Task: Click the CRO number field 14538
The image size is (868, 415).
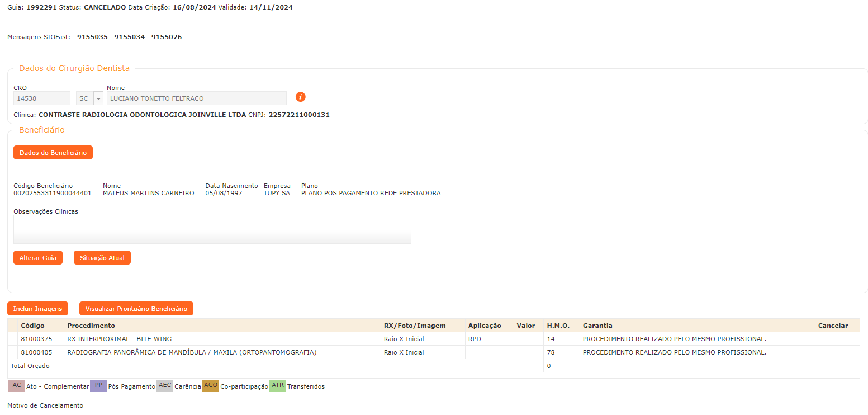Action: (42, 98)
